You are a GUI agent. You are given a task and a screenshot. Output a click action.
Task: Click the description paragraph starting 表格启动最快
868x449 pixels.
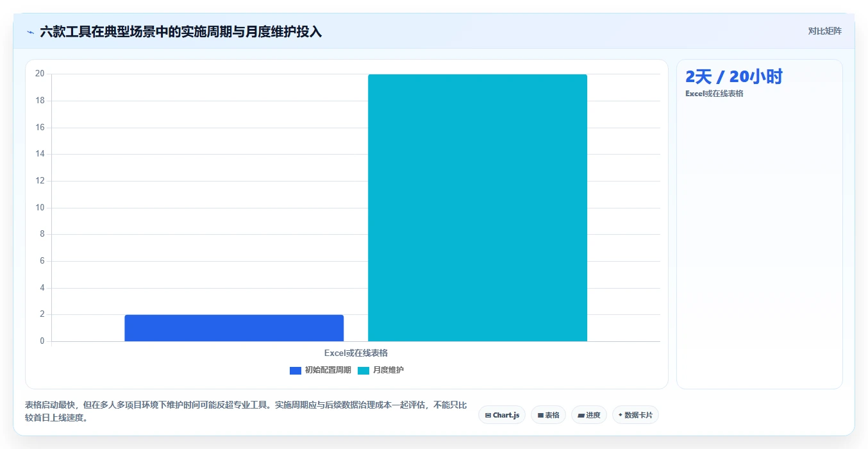tap(246, 411)
